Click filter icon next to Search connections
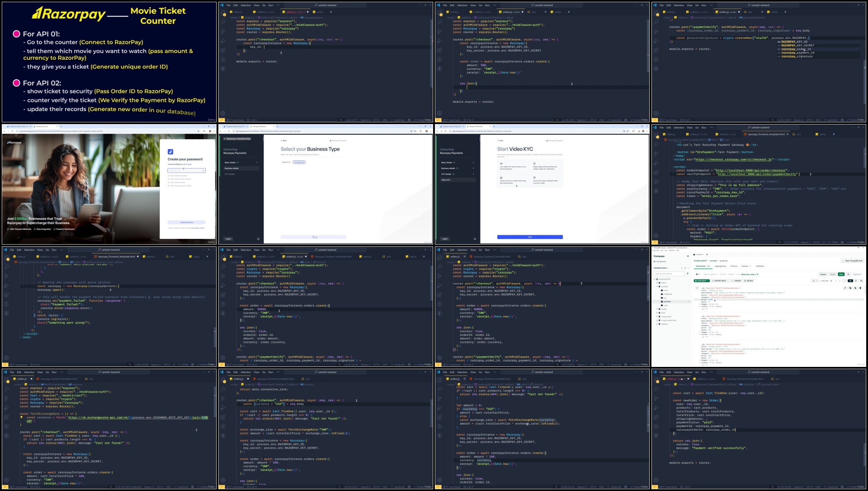868x491 pixels. coord(688,274)
